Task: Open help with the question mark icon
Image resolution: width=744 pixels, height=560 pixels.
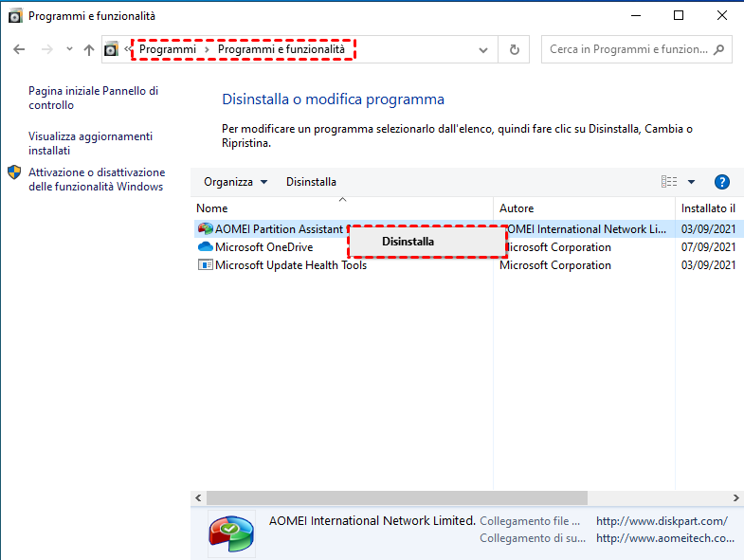Action: [x=721, y=182]
